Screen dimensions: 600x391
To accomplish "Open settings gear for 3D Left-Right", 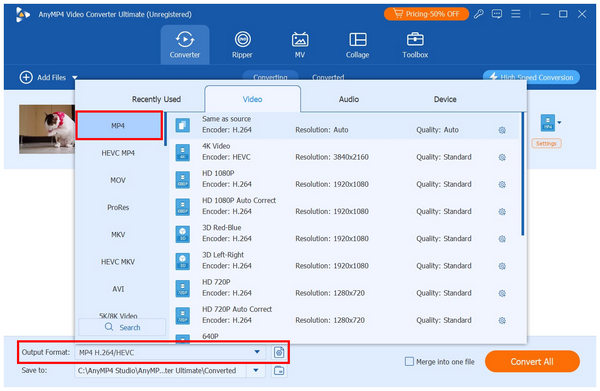I will point(502,266).
